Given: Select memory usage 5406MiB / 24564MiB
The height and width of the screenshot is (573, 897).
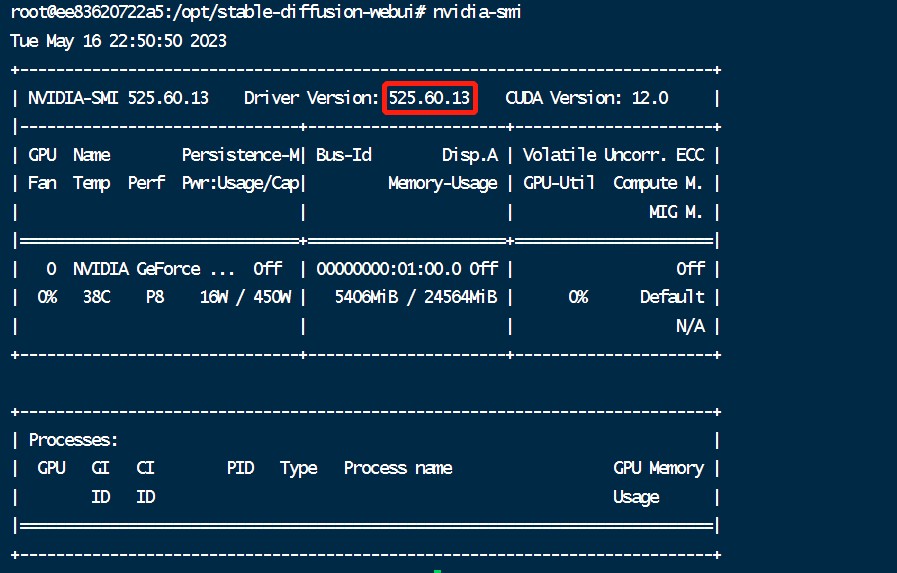Looking at the screenshot, I should [x=416, y=297].
